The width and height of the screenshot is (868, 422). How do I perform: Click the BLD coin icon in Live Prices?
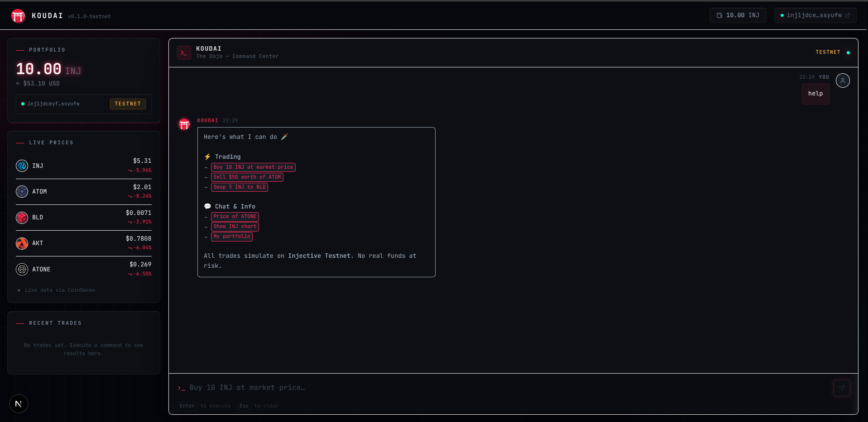point(22,218)
